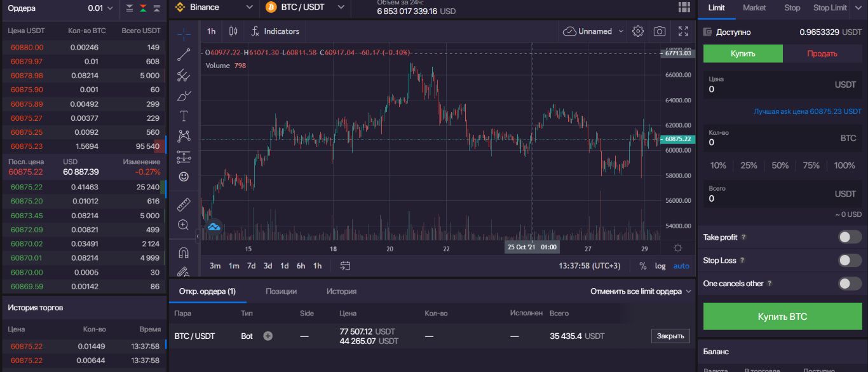Activate the ruler measure tool
The height and width of the screenshot is (372, 868).
184,205
